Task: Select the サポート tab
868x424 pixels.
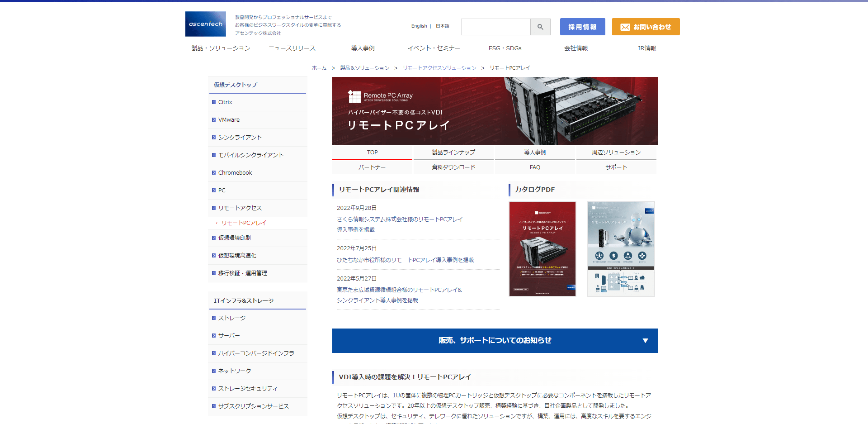Action: [616, 167]
